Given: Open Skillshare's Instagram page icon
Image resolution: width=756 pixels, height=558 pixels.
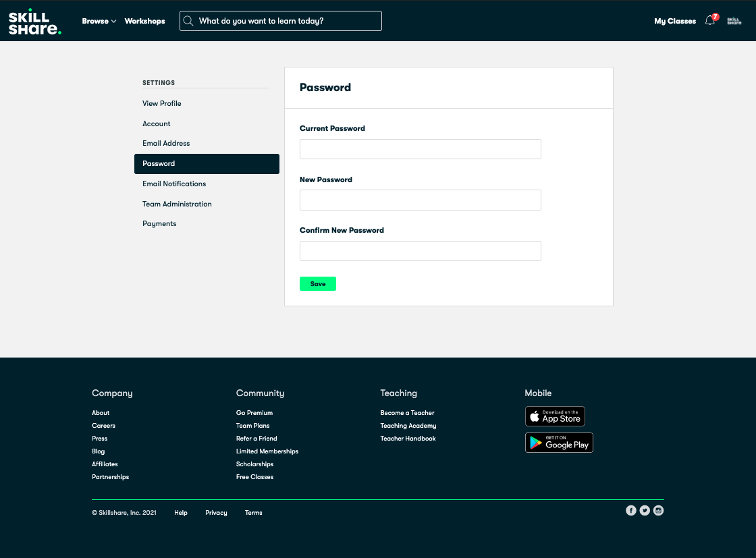Looking at the screenshot, I should pos(658,510).
